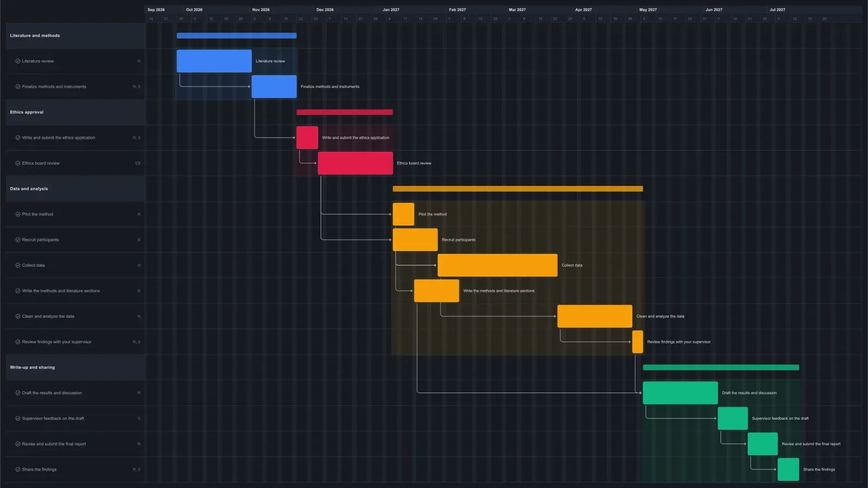Click the Jan 2027 month header
This screenshot has width=868, height=488.
click(391, 10)
